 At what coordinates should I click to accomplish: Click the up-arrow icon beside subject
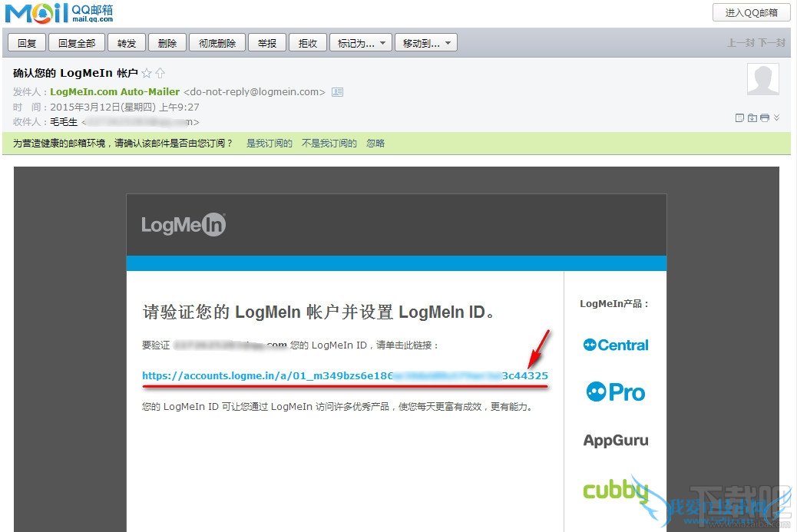pyautogui.click(x=160, y=73)
